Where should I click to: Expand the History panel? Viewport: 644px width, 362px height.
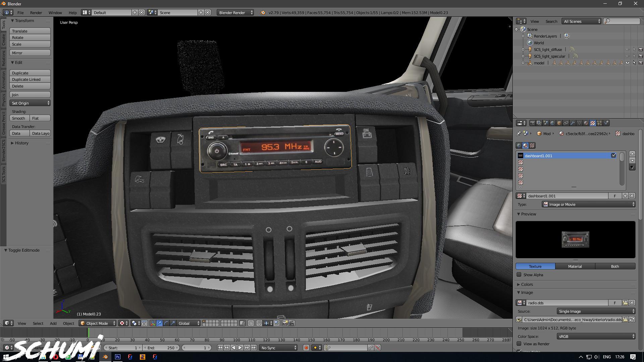21,143
